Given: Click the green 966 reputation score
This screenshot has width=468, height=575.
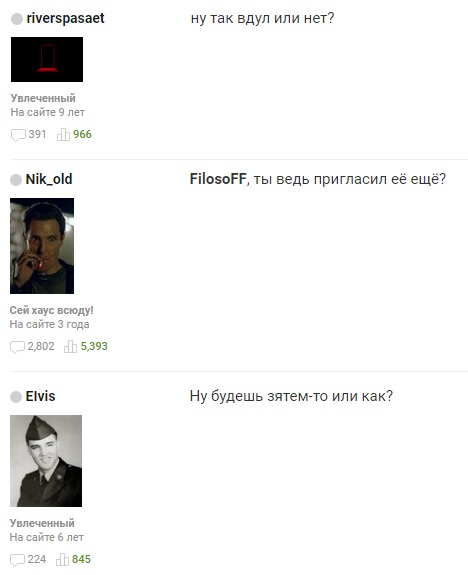Looking at the screenshot, I should click(82, 134).
